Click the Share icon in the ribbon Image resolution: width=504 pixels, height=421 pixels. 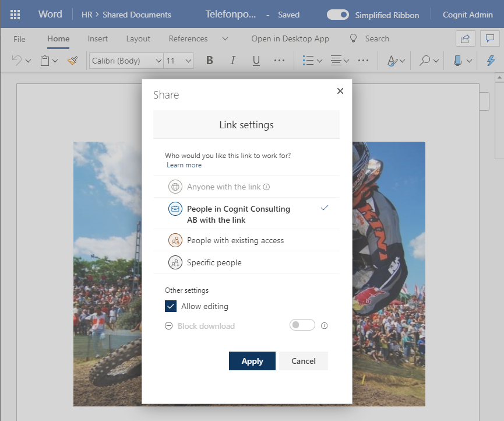pos(465,38)
